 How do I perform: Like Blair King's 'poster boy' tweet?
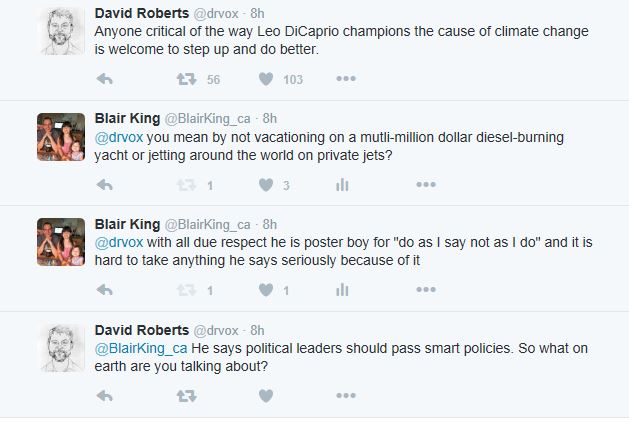[266, 291]
